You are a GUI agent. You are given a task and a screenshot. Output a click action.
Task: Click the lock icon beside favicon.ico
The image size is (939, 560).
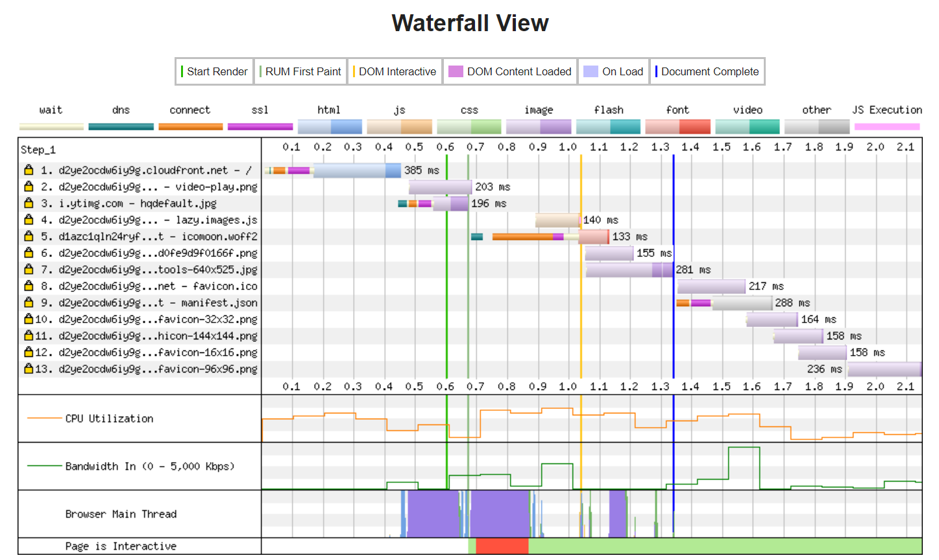(29, 286)
